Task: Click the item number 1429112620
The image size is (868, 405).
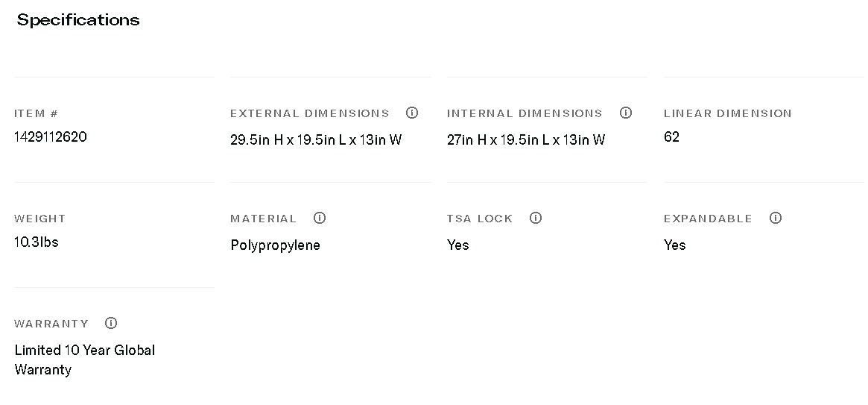Action: click(51, 136)
